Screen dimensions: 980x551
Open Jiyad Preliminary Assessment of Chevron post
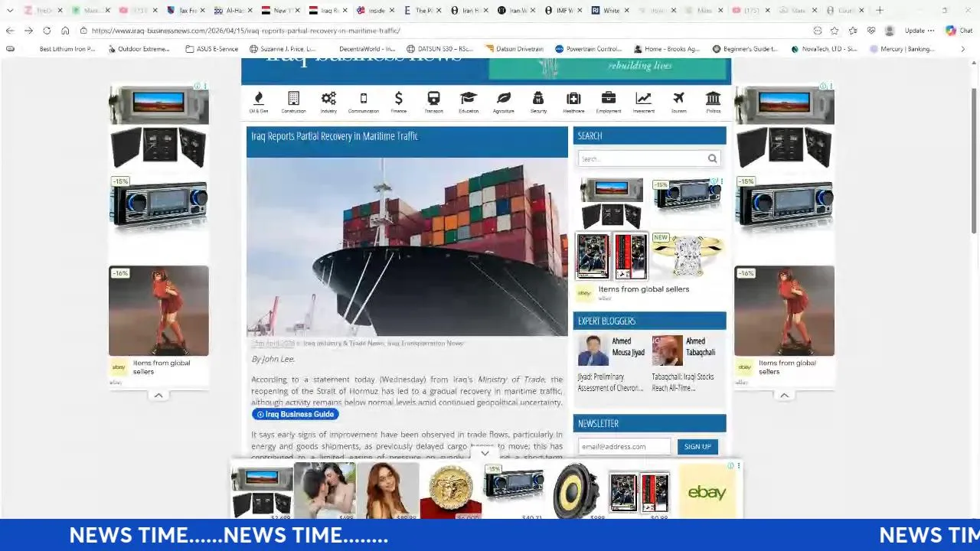pyautogui.click(x=610, y=382)
